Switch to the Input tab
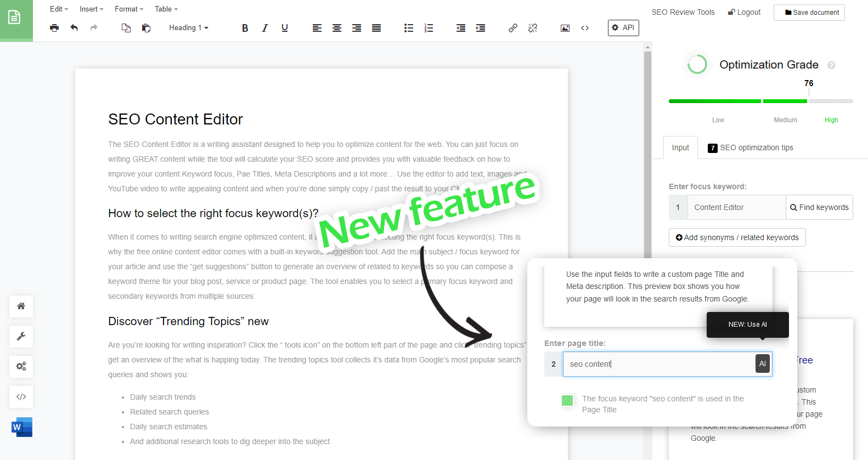 coord(680,147)
